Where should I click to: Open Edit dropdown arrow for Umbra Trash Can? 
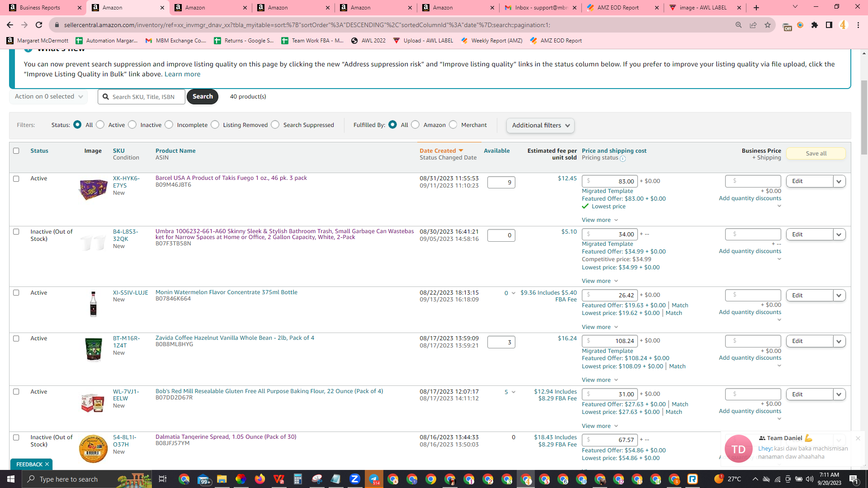click(839, 235)
